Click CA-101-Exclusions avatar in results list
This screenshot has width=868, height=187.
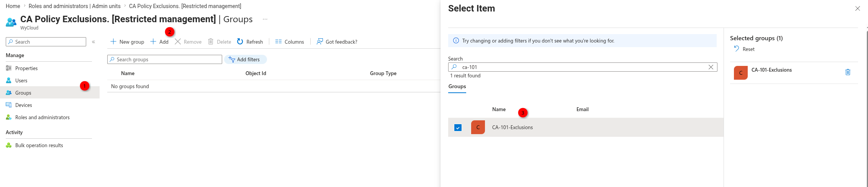point(478,127)
